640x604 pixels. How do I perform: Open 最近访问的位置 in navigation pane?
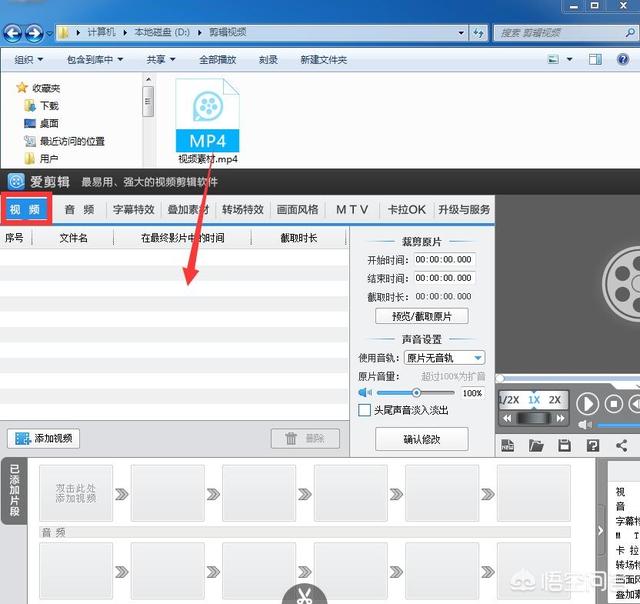pyautogui.click(x=64, y=141)
